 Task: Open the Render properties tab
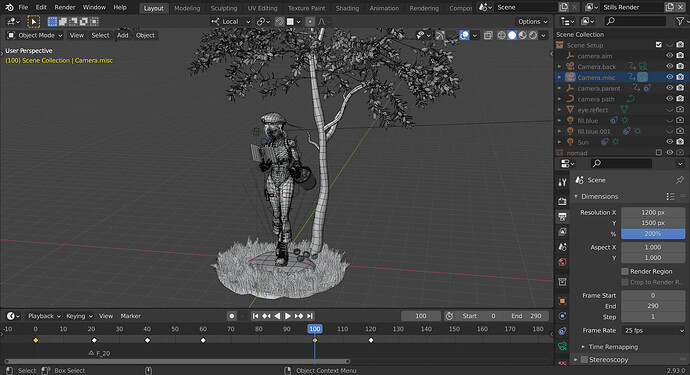562,201
